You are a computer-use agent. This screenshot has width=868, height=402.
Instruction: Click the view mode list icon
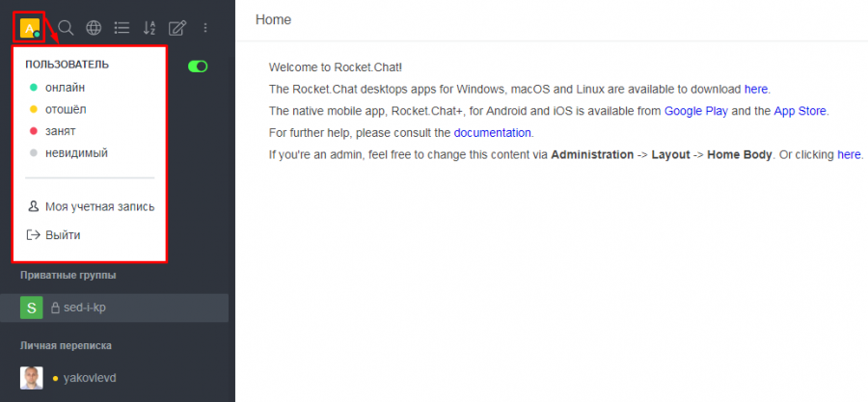[x=122, y=28]
